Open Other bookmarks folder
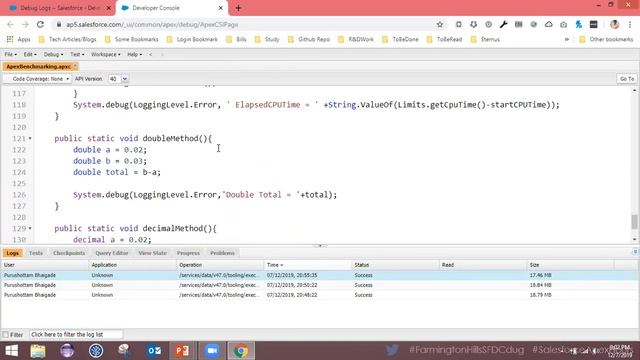 point(606,40)
